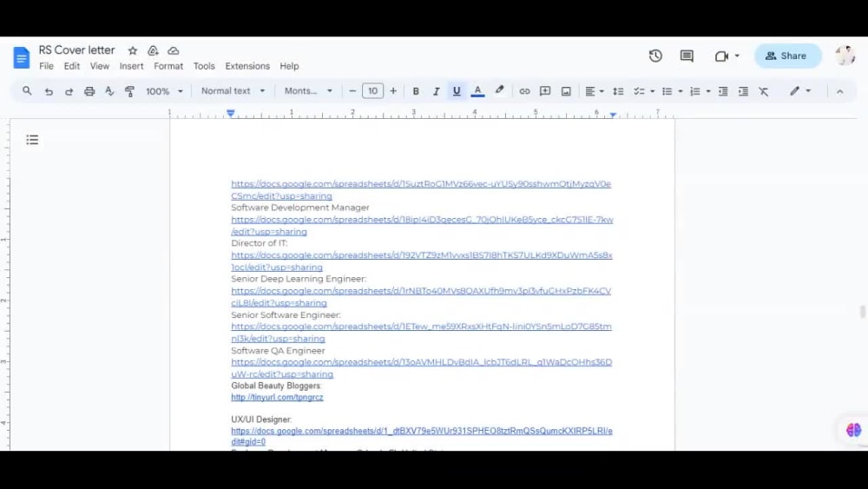This screenshot has width=868, height=489.
Task: Open the highlight color picker
Action: [x=499, y=91]
